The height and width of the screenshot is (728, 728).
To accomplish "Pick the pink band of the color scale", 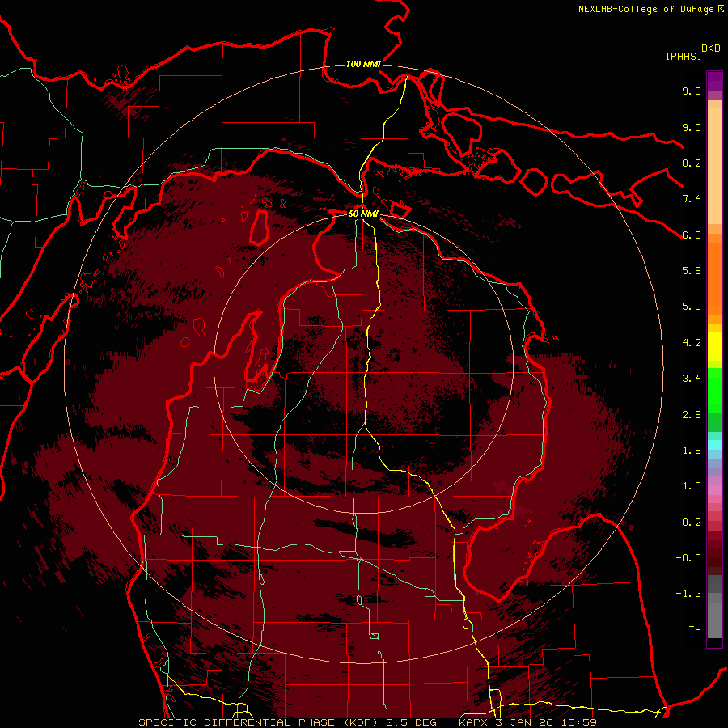I will click(714, 490).
